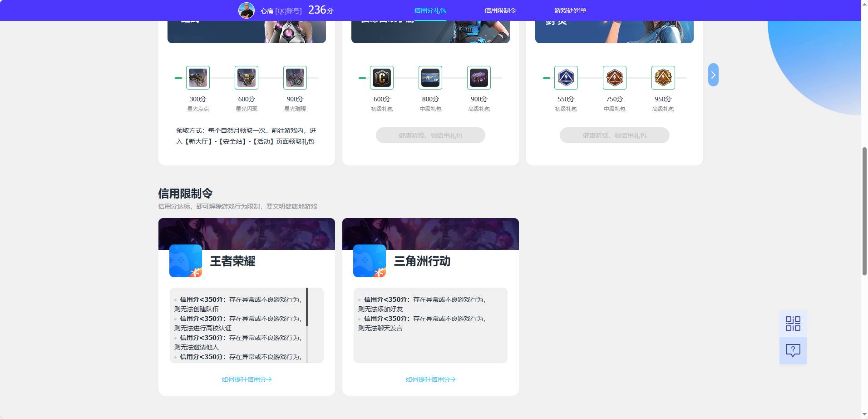Switch to 信用限制令 tab

[x=500, y=10]
